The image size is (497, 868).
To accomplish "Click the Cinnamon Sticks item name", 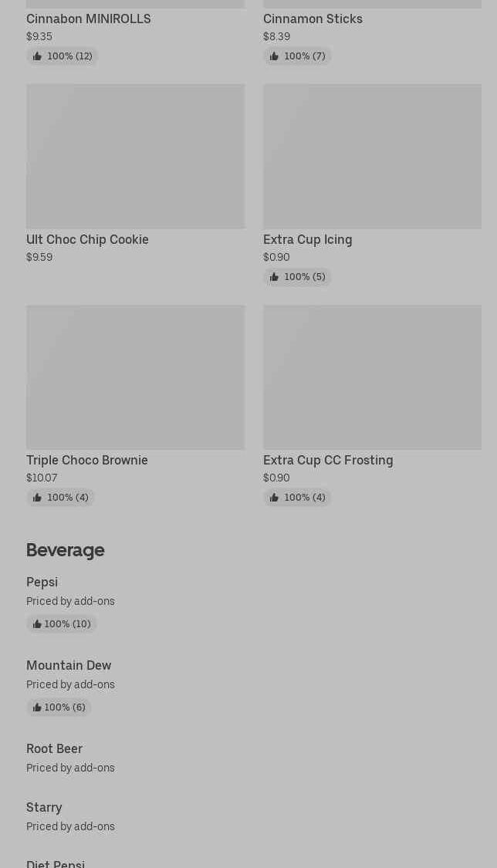I will [x=313, y=19].
